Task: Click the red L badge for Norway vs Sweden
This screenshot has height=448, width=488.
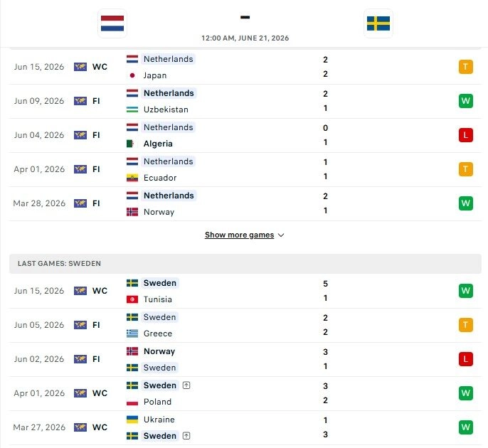Action: (465, 359)
